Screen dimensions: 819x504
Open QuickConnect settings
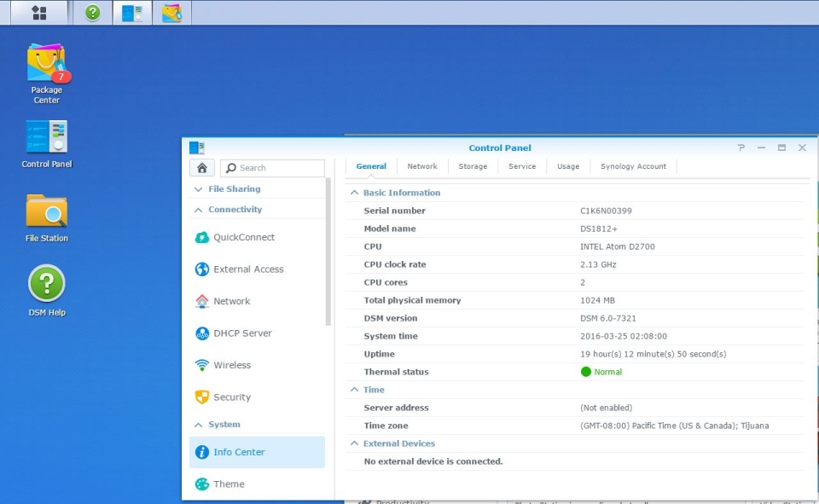tap(257, 237)
